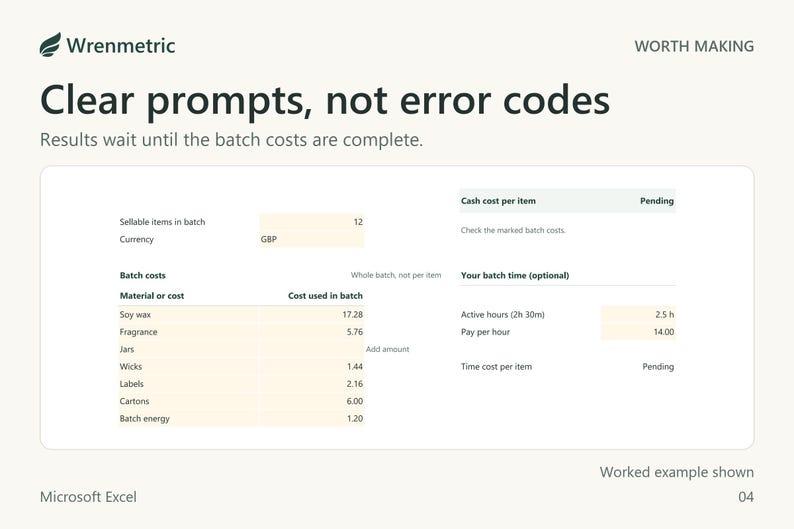The height and width of the screenshot is (529, 794).
Task: Click the WORTH MAKING header label
Action: click(x=694, y=46)
